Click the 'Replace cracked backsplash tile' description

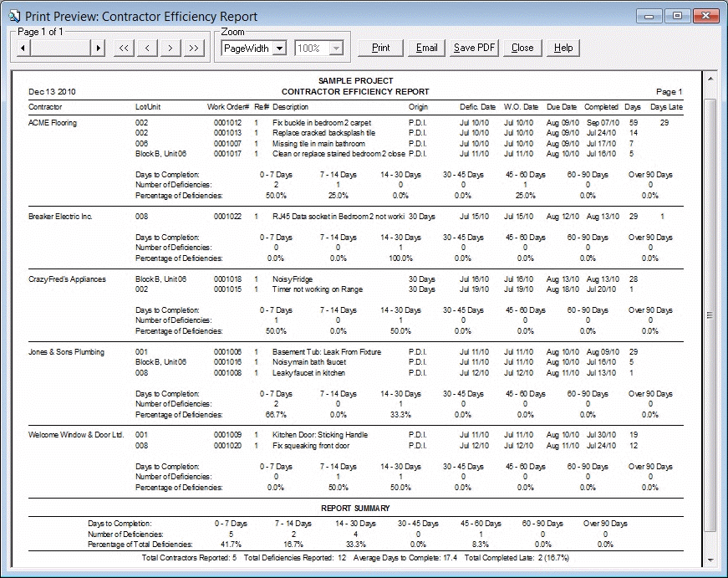(x=323, y=133)
